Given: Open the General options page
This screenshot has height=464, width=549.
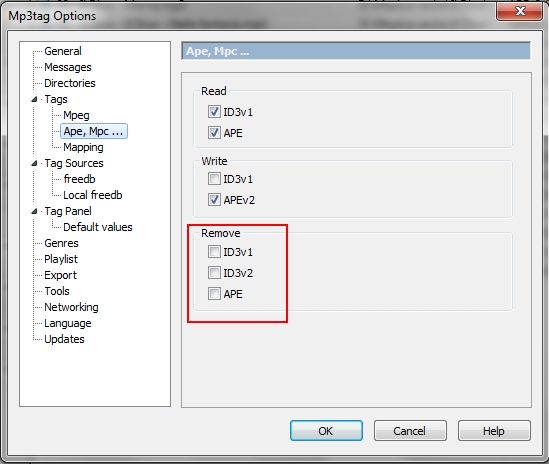Looking at the screenshot, I should (63, 51).
